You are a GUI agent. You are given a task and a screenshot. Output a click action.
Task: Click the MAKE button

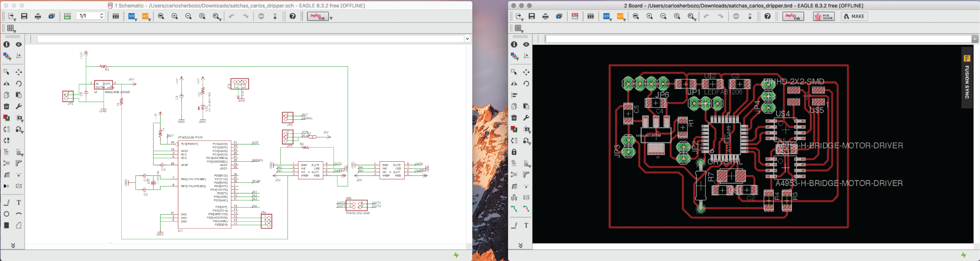[x=854, y=16]
